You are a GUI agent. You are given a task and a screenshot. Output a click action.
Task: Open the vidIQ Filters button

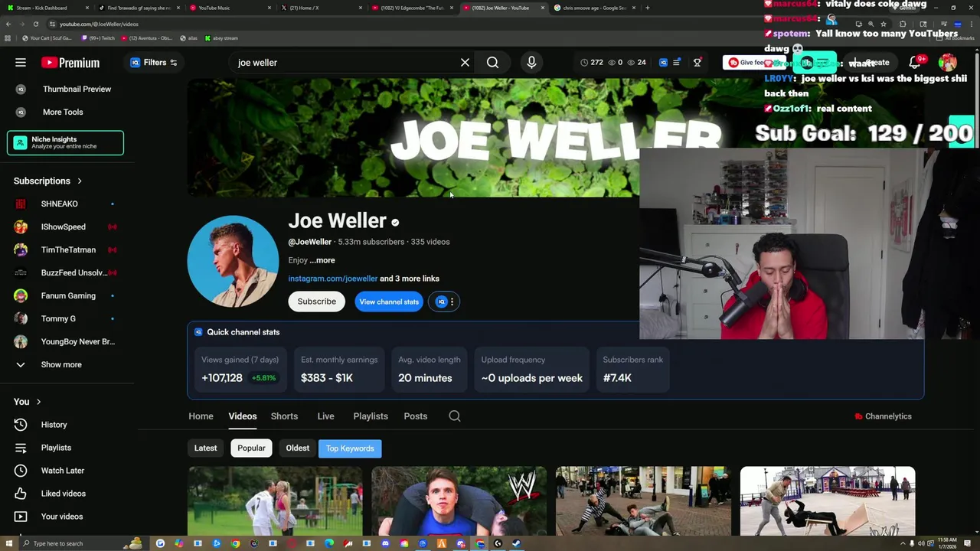point(153,63)
